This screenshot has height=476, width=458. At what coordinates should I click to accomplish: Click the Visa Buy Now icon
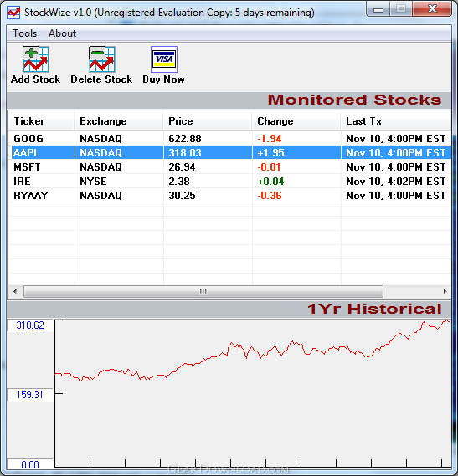[x=164, y=59]
